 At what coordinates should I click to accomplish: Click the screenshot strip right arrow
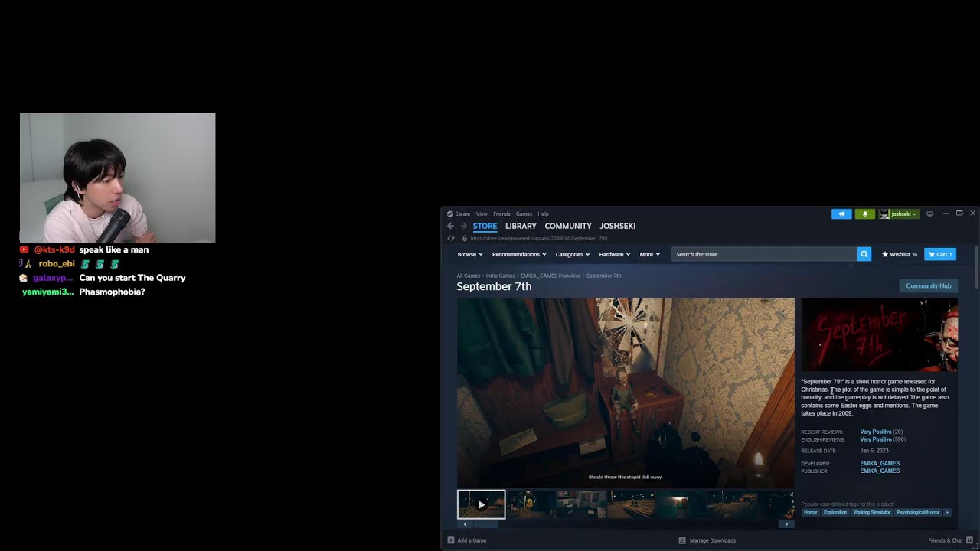pyautogui.click(x=786, y=524)
